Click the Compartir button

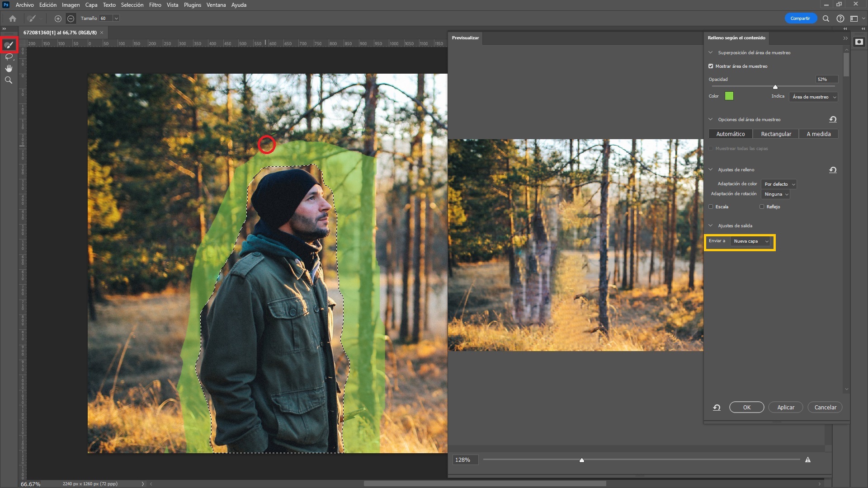(800, 19)
